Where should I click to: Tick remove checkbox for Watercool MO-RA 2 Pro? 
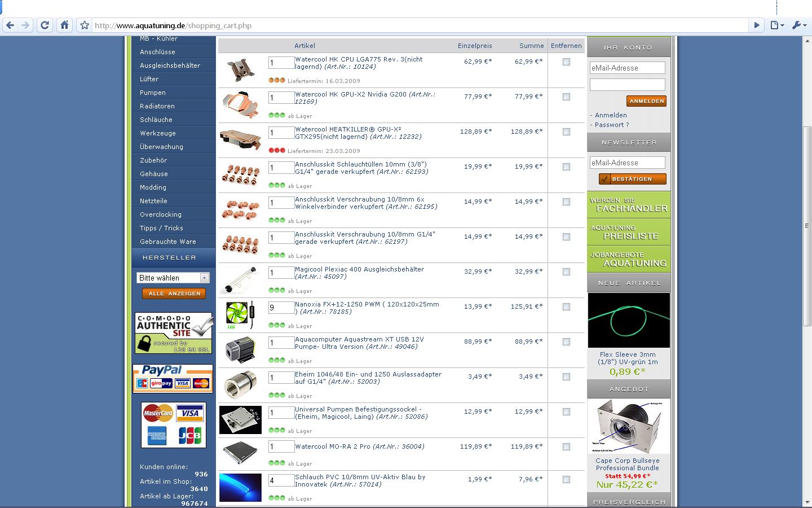click(x=566, y=447)
